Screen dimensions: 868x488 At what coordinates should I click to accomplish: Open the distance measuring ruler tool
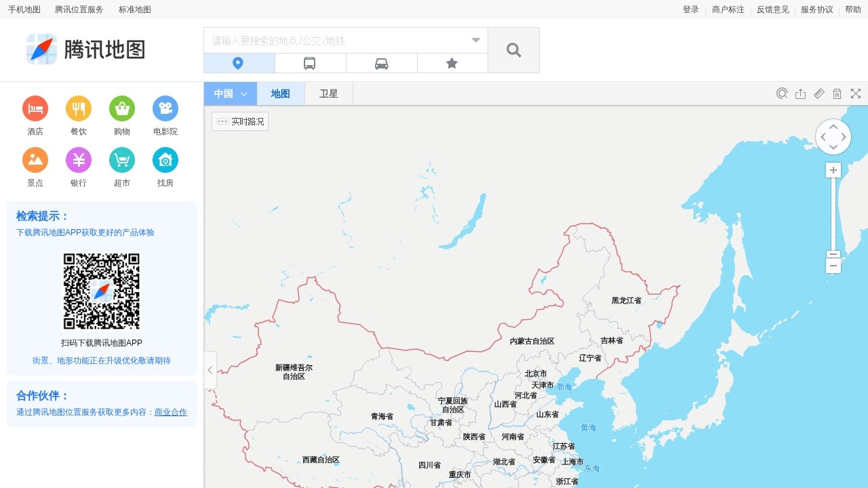[x=818, y=93]
